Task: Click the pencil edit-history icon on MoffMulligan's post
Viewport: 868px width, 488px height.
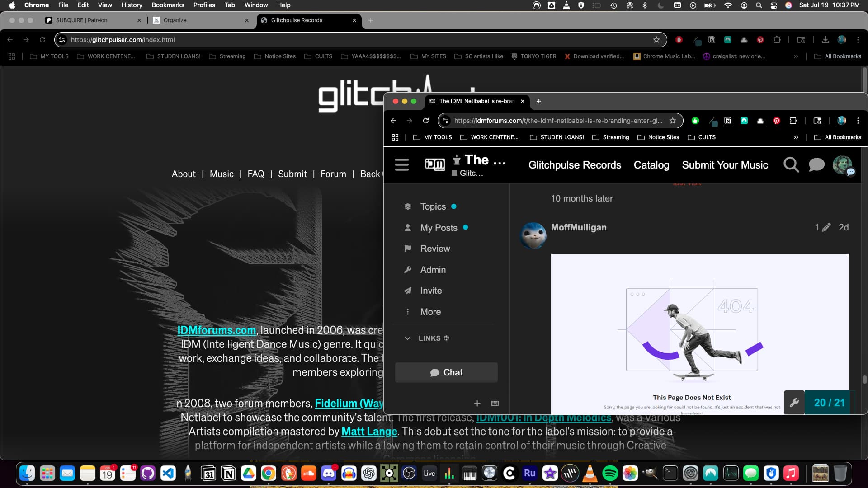Action: (x=826, y=228)
